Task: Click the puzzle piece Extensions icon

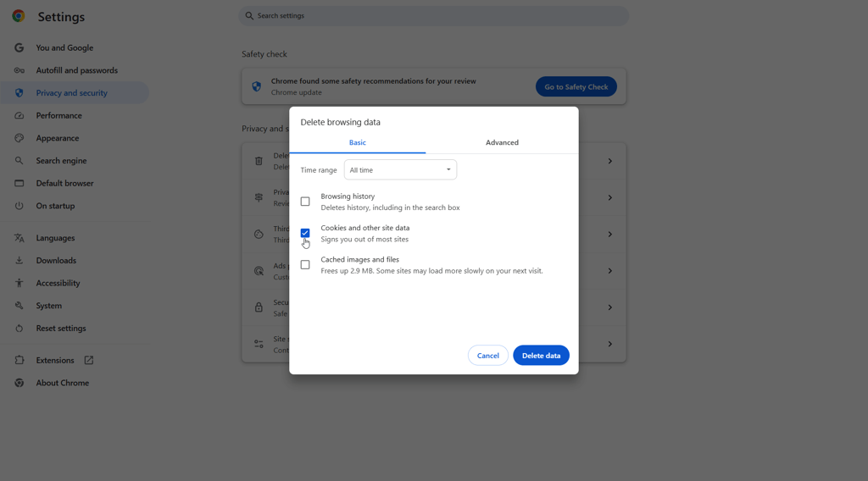Action: click(x=19, y=360)
